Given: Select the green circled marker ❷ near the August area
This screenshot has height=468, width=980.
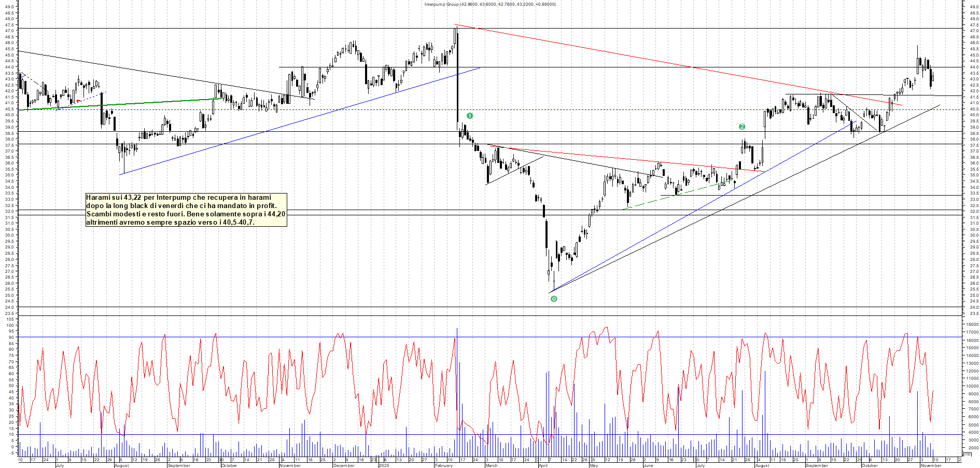Looking at the screenshot, I should (741, 126).
